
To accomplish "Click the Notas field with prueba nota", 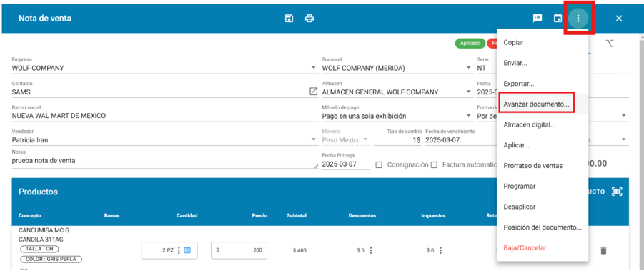I will [165, 161].
